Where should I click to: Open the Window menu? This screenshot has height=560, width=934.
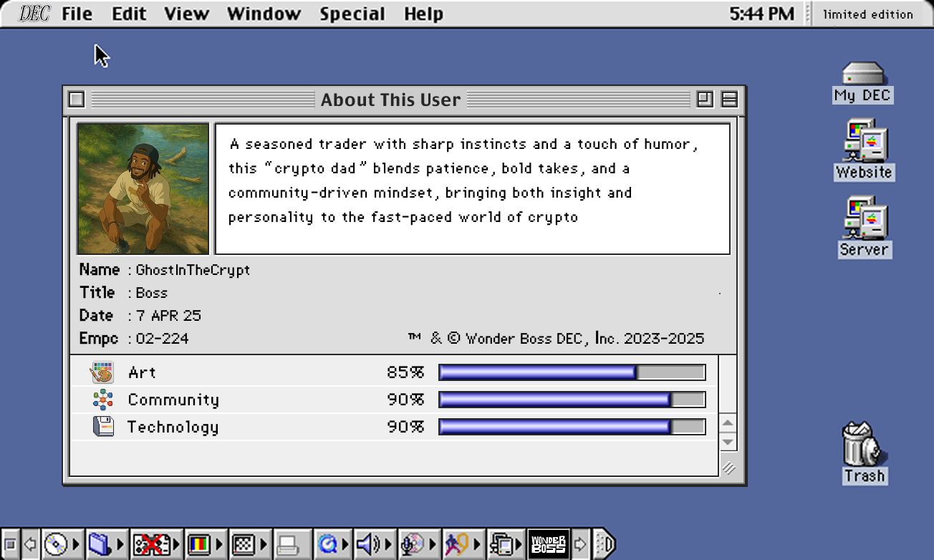coord(264,14)
